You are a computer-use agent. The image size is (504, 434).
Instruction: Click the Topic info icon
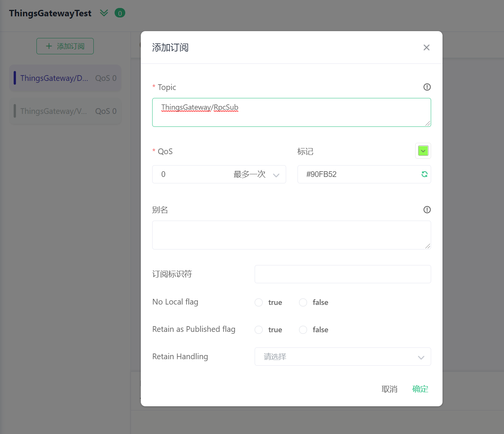click(427, 87)
